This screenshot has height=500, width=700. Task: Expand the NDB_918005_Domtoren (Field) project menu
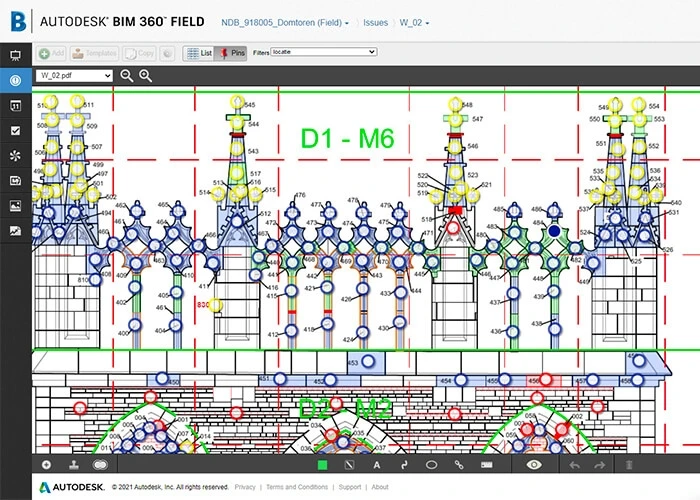point(285,23)
